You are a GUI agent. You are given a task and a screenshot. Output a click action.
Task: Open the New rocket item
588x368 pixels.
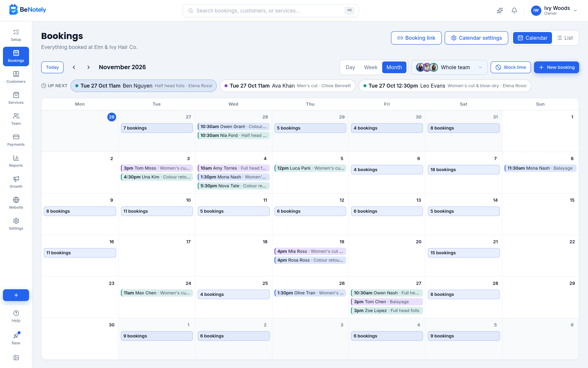tap(16, 338)
